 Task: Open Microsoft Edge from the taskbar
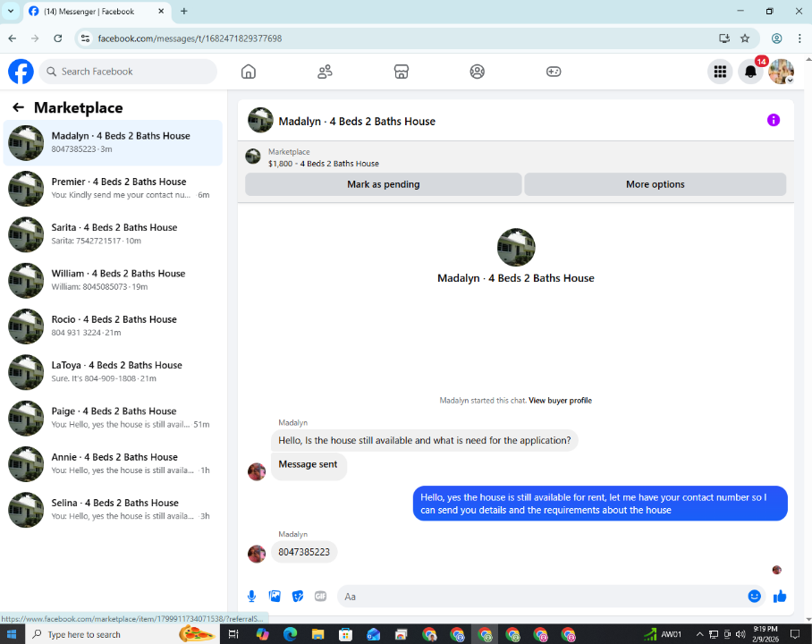[290, 634]
